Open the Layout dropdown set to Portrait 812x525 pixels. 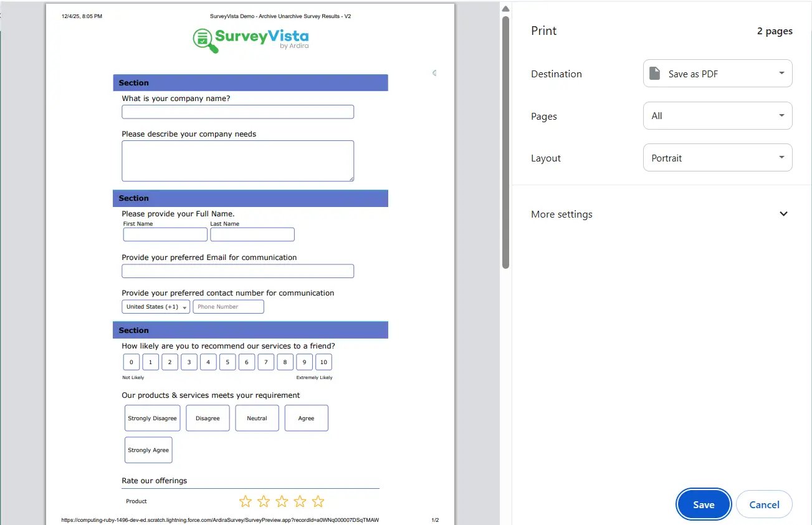point(718,158)
